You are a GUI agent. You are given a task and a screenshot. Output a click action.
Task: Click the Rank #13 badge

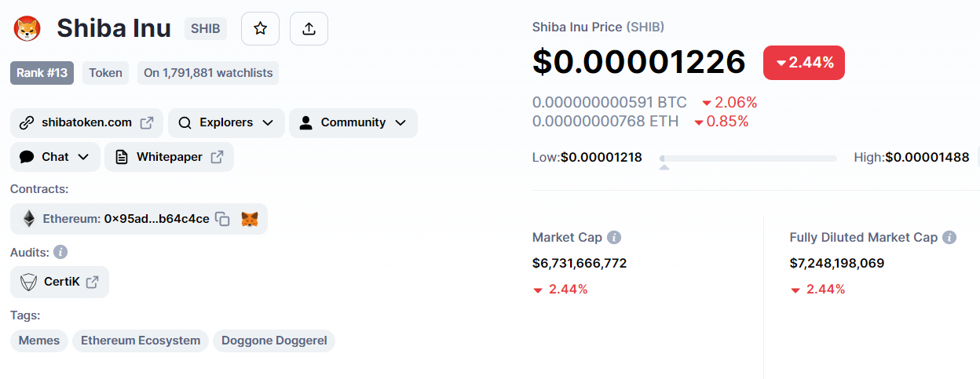click(x=42, y=73)
